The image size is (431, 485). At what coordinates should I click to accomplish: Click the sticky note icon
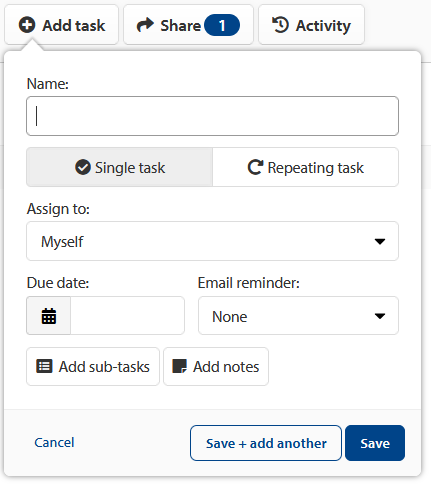click(179, 366)
